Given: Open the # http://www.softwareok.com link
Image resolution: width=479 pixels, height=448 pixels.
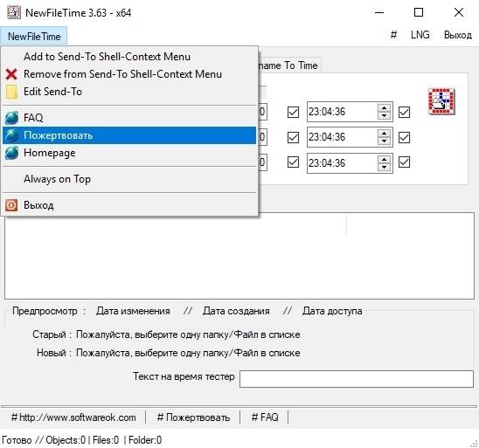Looking at the screenshot, I should tap(73, 417).
